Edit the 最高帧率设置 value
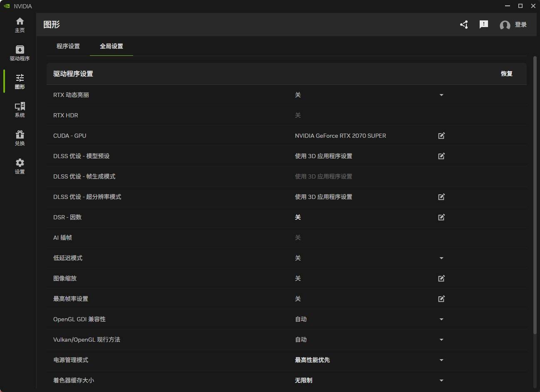This screenshot has width=540, height=392. [441, 299]
